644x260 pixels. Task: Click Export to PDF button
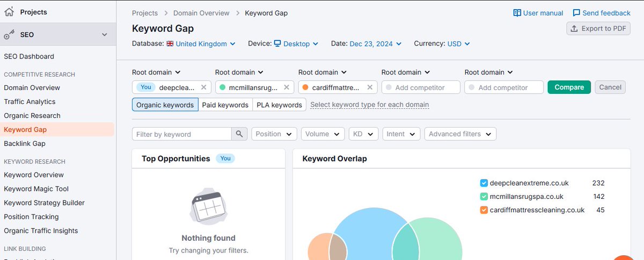[x=598, y=28]
